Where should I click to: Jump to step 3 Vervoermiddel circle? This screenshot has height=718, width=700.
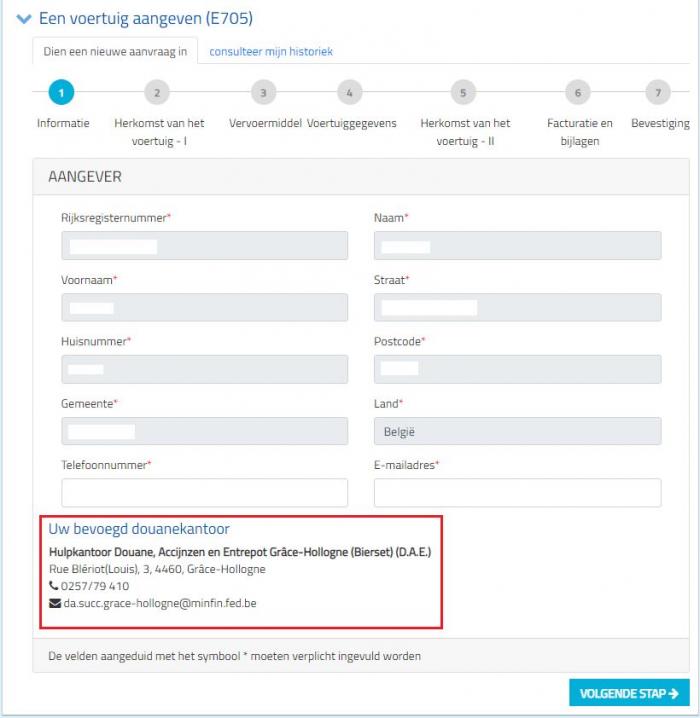click(264, 92)
